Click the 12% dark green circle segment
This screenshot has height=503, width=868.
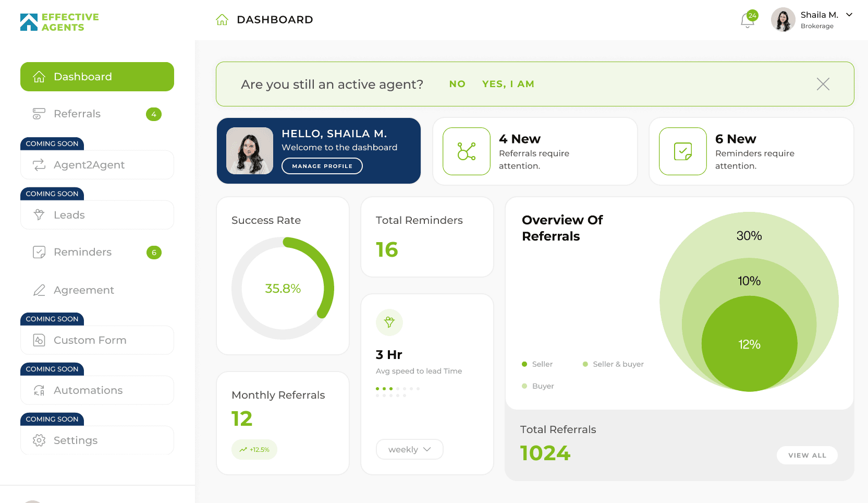[x=749, y=355]
